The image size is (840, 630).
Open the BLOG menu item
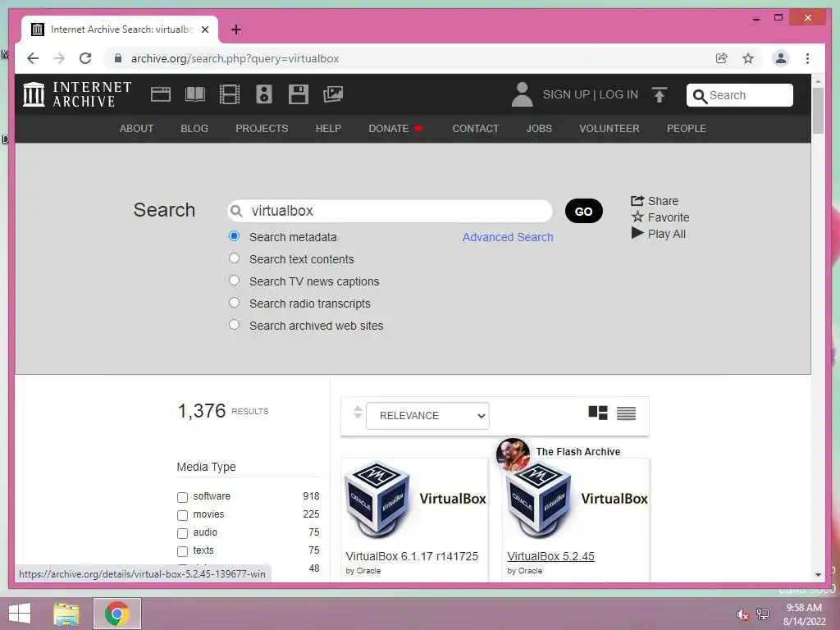click(x=194, y=129)
